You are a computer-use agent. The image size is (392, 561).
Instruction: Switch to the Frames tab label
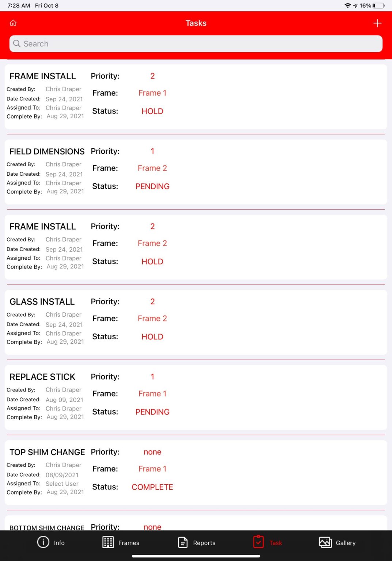[129, 543]
